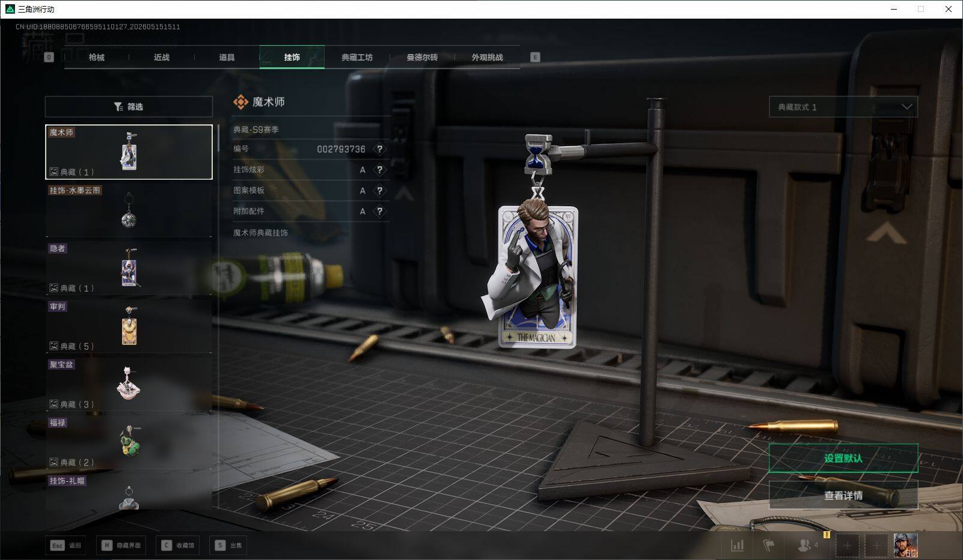
Task: Open the statistics bar chart icon
Action: 738,545
